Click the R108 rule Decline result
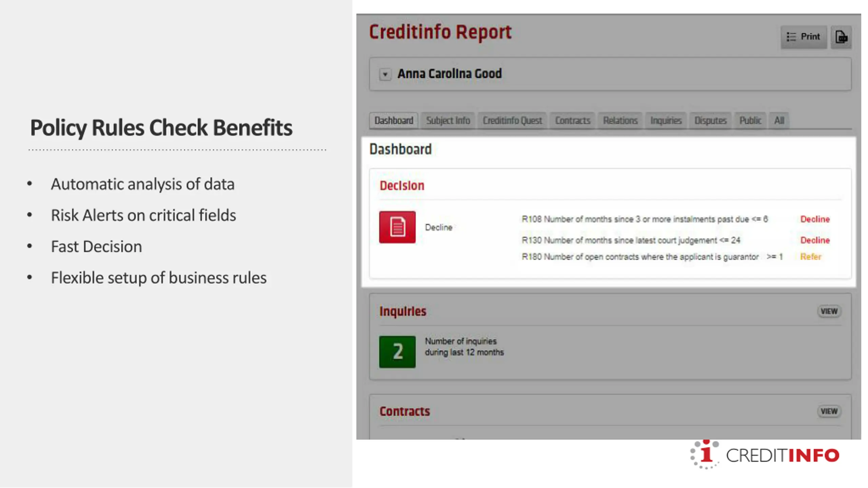 point(815,219)
